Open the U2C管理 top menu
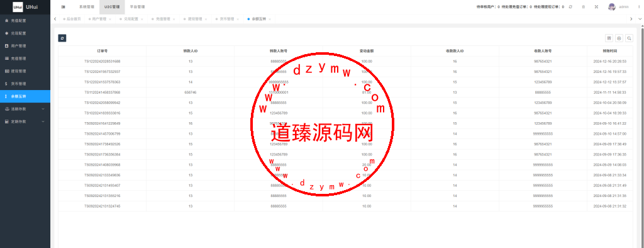The height and width of the screenshot is (248, 644). click(x=112, y=7)
